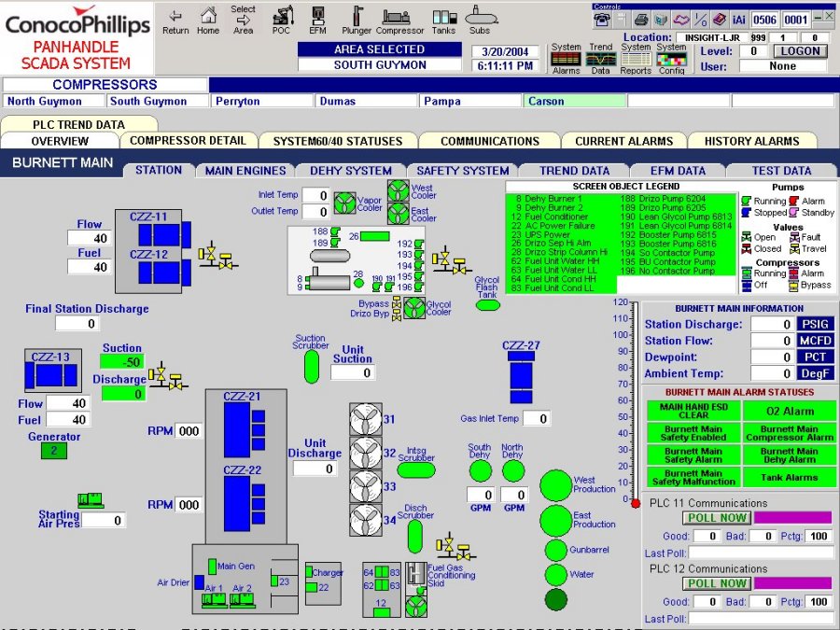This screenshot has width=840, height=630.
Task: Launch System Config with its icon
Action: point(671,58)
